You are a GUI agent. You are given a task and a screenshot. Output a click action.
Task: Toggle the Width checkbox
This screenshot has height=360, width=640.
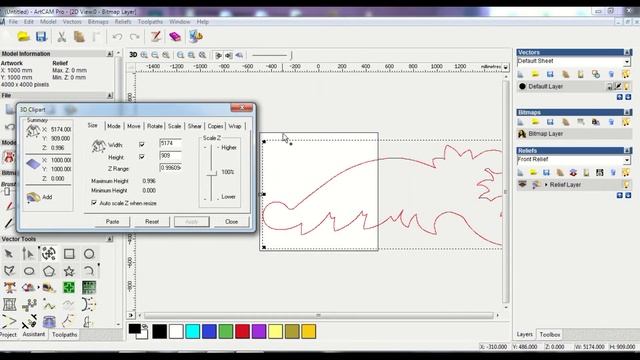pos(142,144)
